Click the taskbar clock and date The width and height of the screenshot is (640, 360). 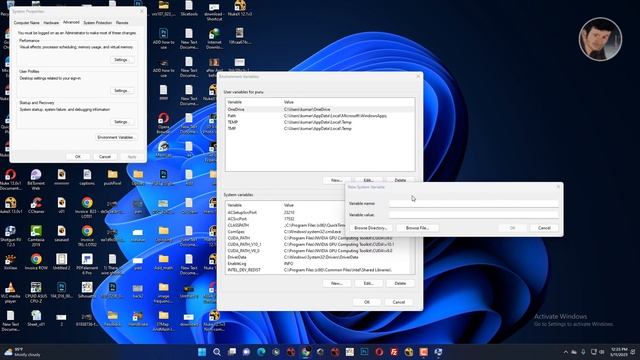click(619, 352)
